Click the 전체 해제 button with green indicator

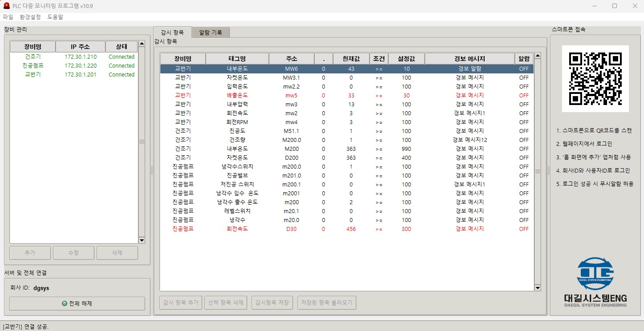pyautogui.click(x=77, y=303)
